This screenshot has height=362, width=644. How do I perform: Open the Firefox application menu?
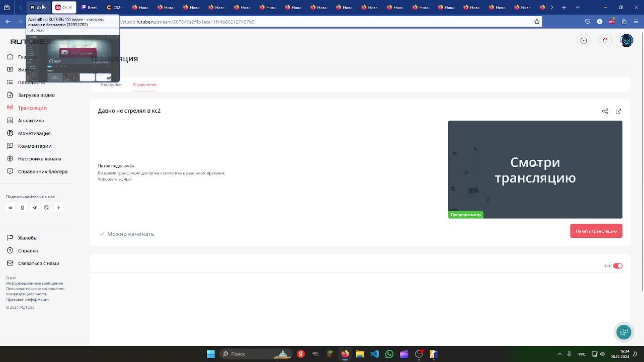pos(636,22)
